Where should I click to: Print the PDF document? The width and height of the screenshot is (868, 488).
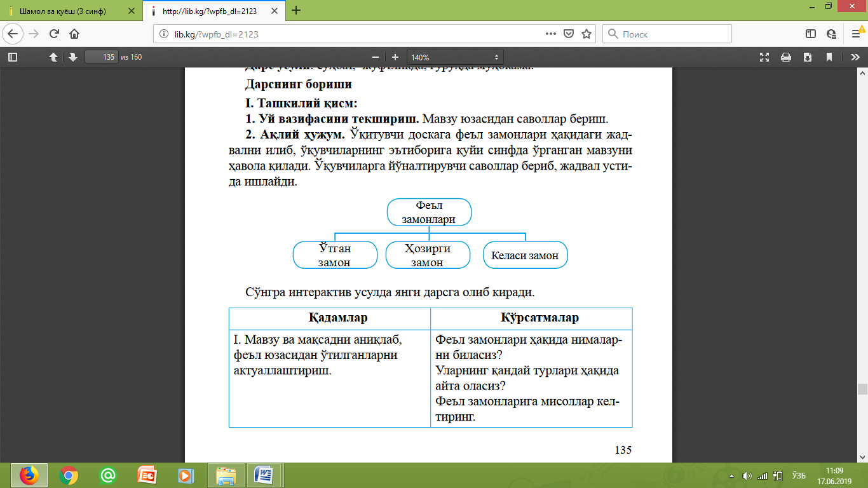[x=786, y=57]
